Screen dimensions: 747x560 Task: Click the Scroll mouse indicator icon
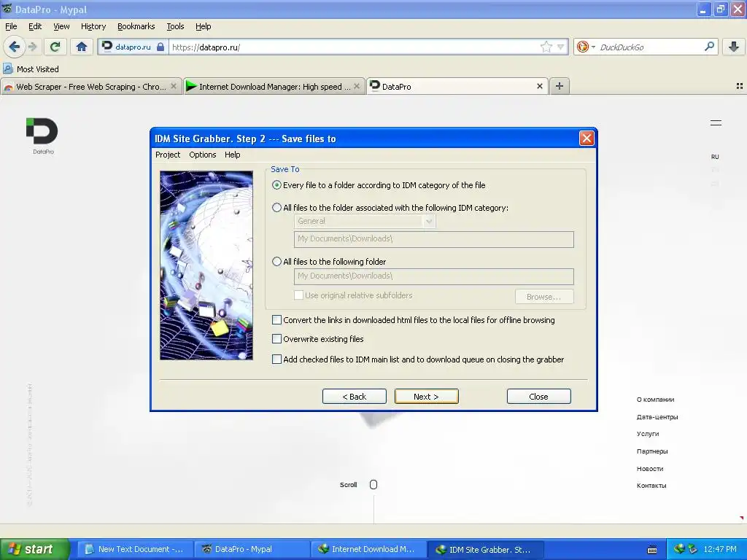pos(373,484)
